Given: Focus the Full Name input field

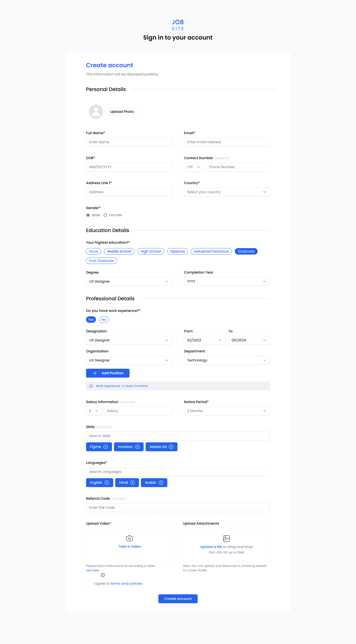Looking at the screenshot, I should coord(129,142).
